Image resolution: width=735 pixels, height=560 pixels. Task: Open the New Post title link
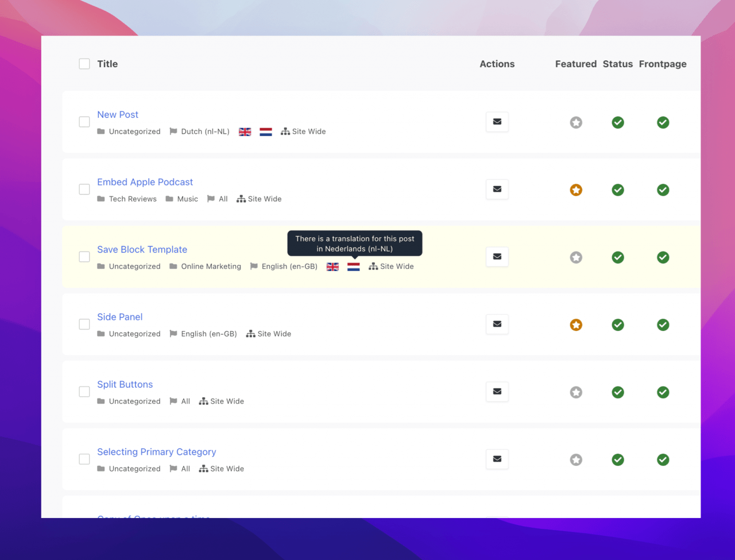click(x=118, y=114)
